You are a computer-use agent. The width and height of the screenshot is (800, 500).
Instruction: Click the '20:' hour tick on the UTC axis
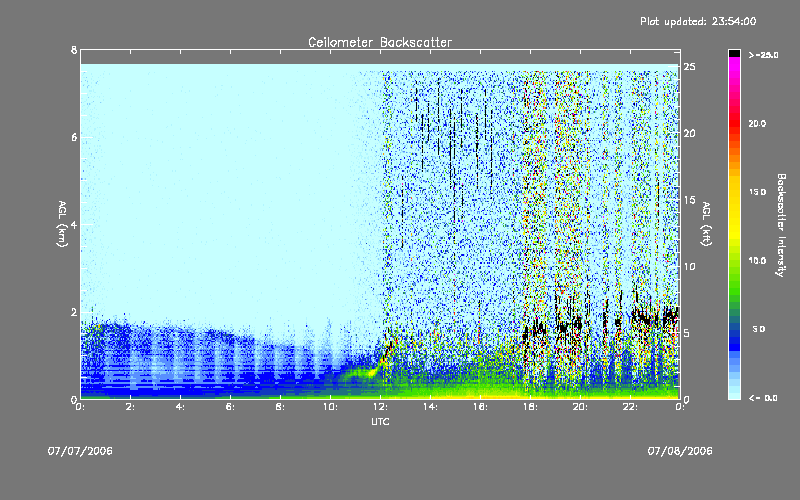(x=580, y=407)
